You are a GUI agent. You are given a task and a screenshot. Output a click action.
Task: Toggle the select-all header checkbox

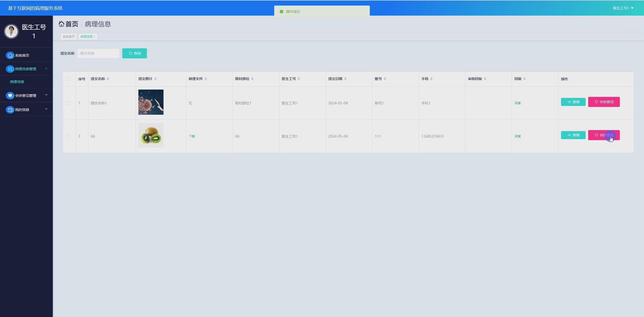click(67, 79)
